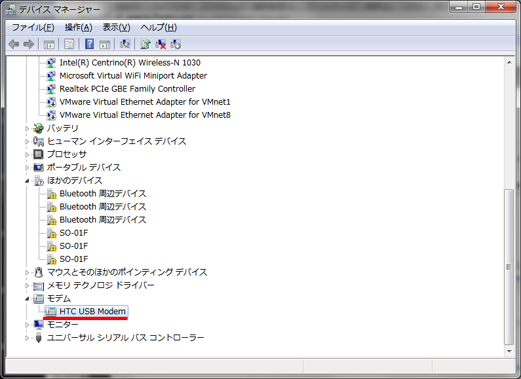The width and height of the screenshot is (521, 379).
Task: Open the ファイル(F) menu
Action: click(x=33, y=27)
